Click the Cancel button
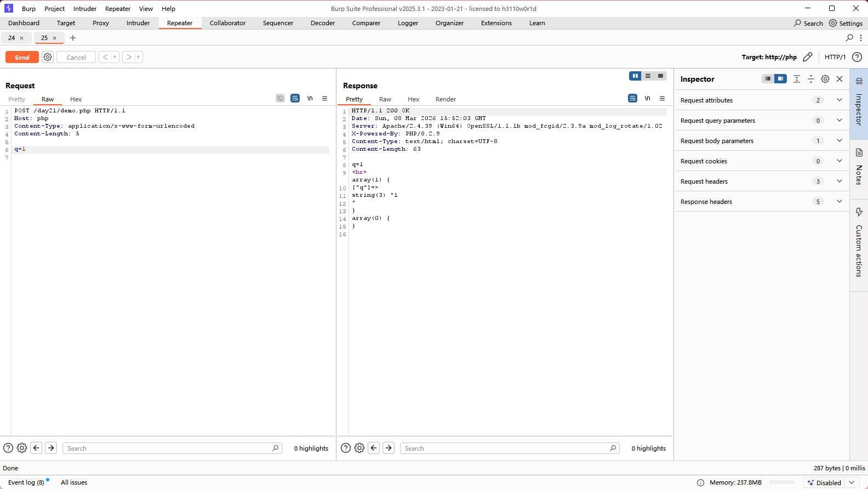The height and width of the screenshot is (489, 868). (x=76, y=57)
